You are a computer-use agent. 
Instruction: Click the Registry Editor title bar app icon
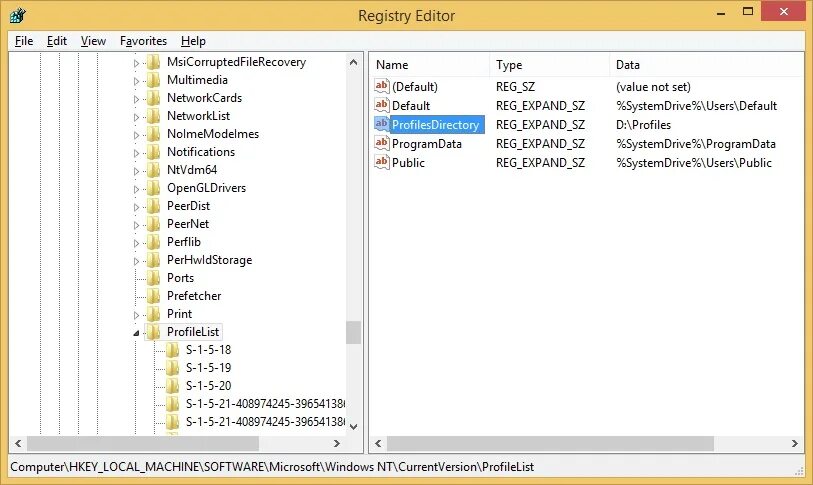tap(18, 16)
